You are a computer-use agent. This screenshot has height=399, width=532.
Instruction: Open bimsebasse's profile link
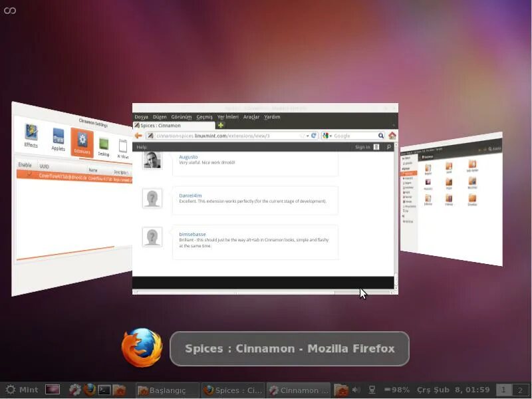click(x=192, y=234)
